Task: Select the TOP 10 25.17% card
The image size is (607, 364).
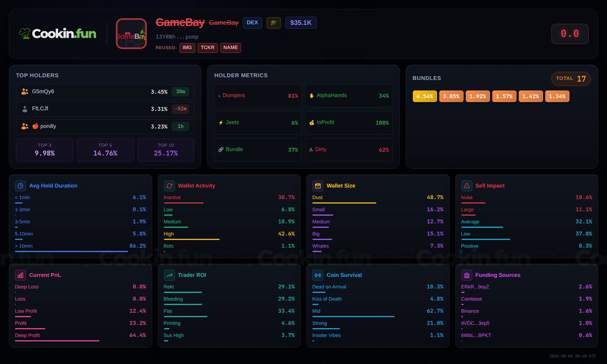Action: pyautogui.click(x=166, y=150)
